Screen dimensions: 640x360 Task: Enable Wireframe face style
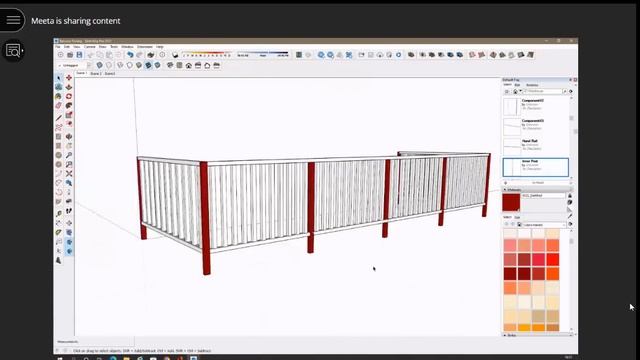click(120, 65)
